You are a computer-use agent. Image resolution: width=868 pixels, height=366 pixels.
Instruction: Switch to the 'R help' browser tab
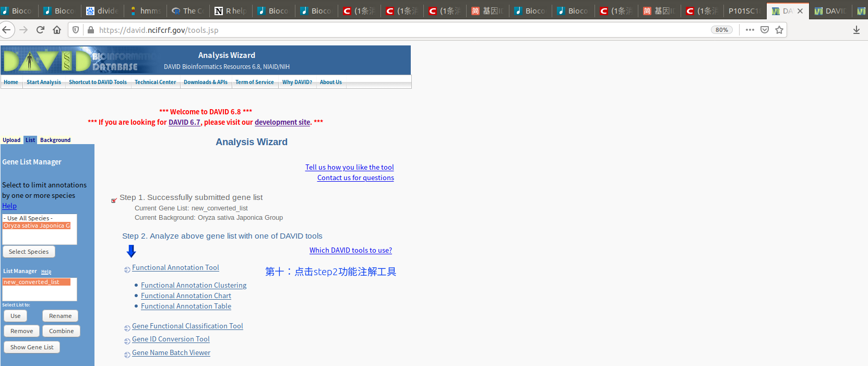point(231,10)
